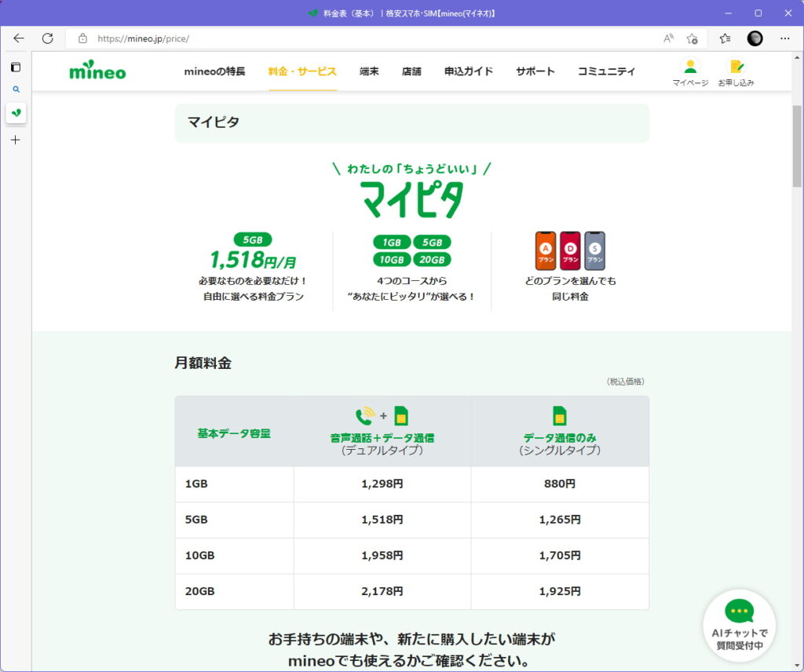Viewport: 804px width, 672px height.
Task: Click the 2,178円 price cell
Action: pos(382,591)
